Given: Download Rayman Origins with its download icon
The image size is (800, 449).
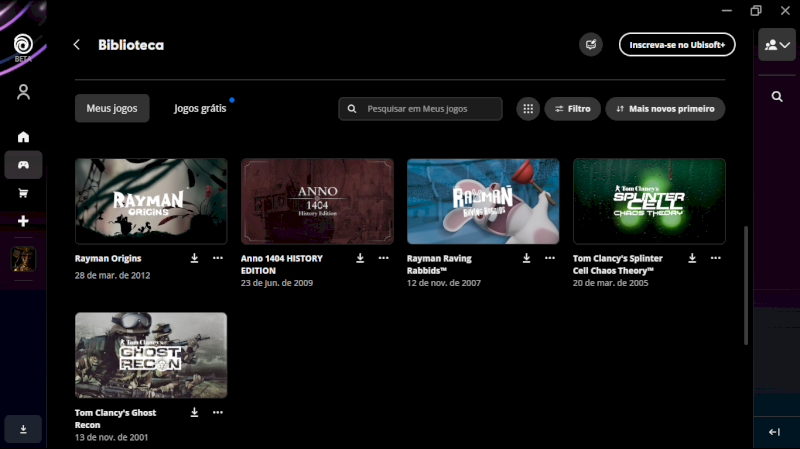Looking at the screenshot, I should click(195, 258).
